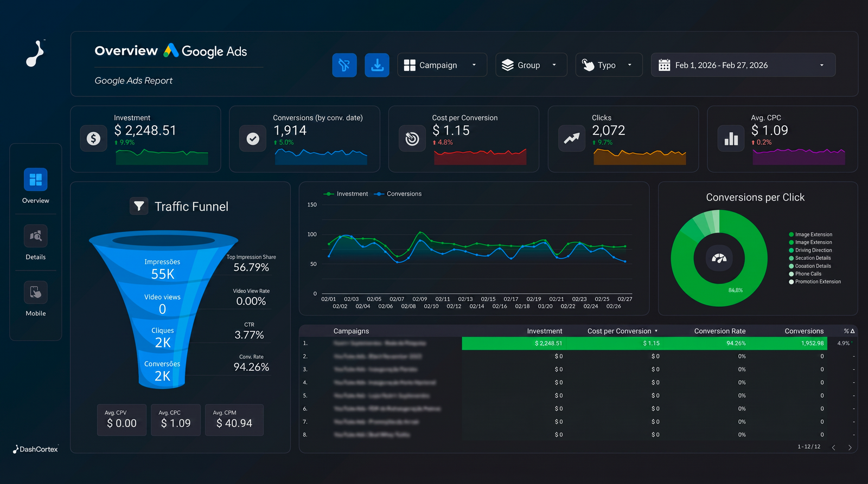Open the Mobile page icon
868x484 pixels.
(x=36, y=293)
